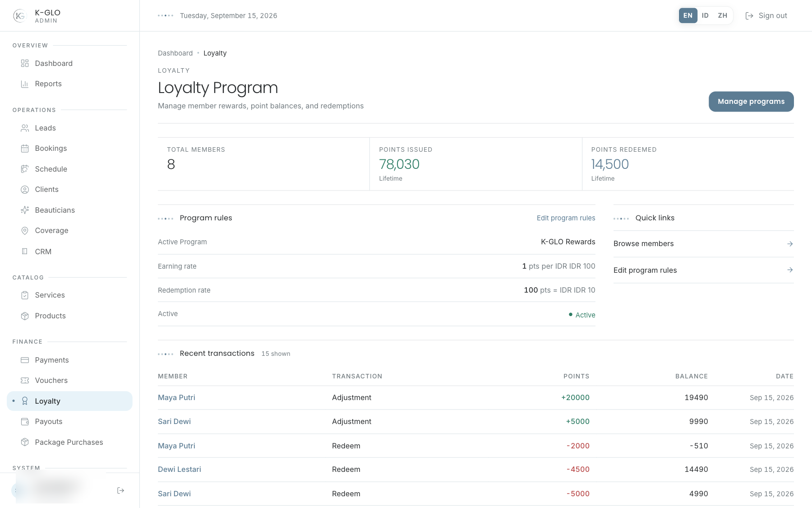Open Dewi Lestari member link
The image size is (812, 508).
point(180,470)
